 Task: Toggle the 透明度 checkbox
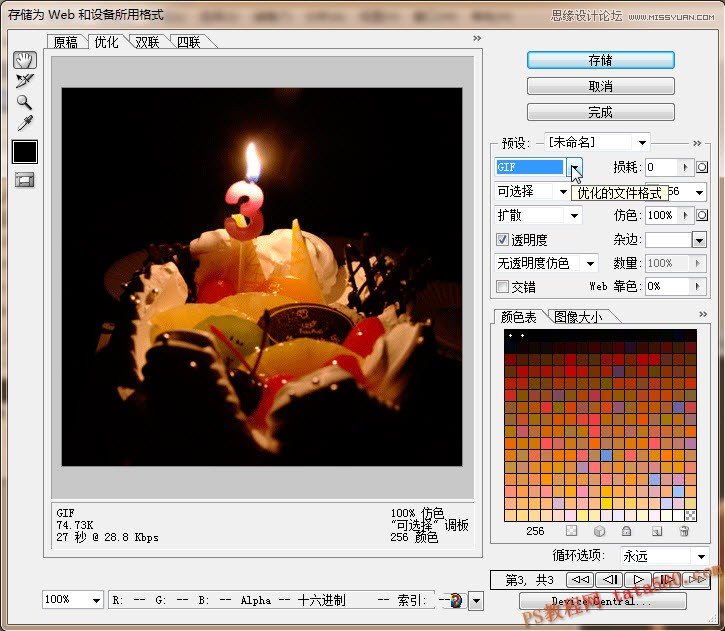[502, 239]
